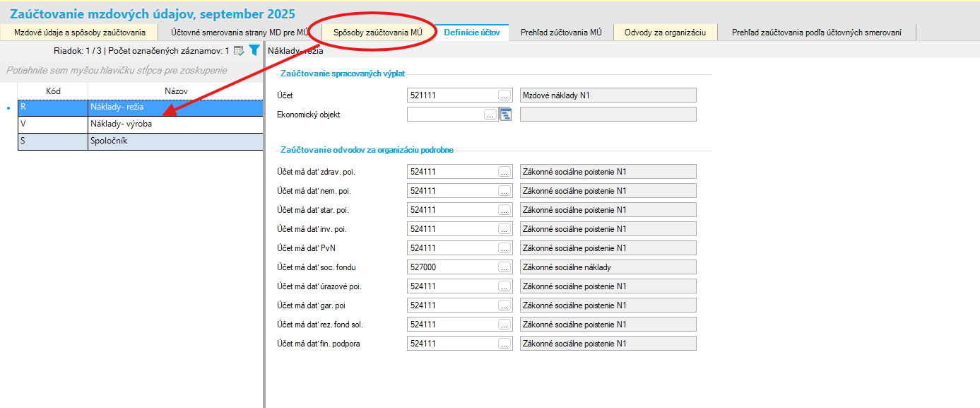The height and width of the screenshot is (408, 980).
Task: Click the ellipsis button next to Ekonomický objekt
Action: click(x=490, y=115)
